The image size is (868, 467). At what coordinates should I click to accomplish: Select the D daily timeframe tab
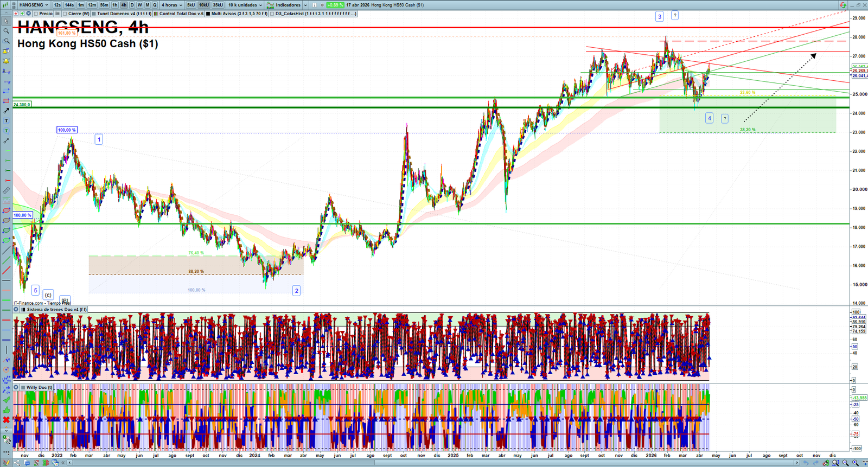point(132,5)
